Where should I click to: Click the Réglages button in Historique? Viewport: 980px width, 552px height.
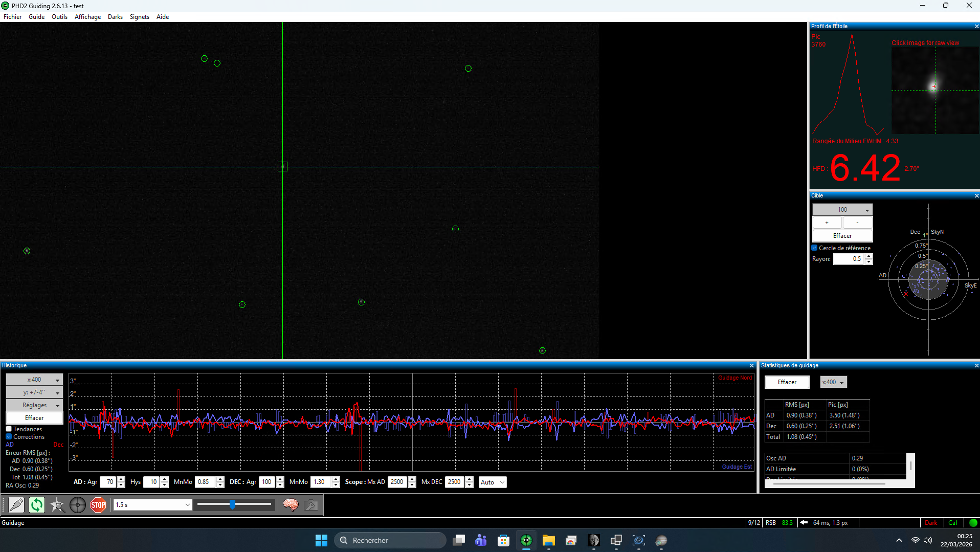click(34, 405)
